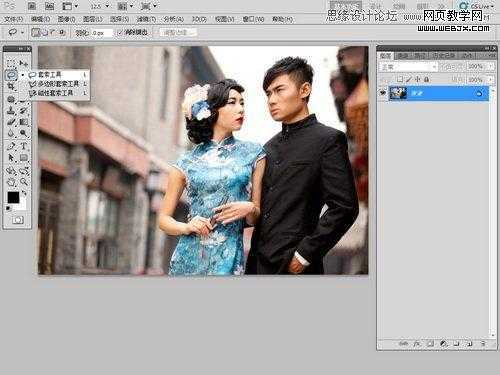Toggle the anti-alias checkbox
The width and height of the screenshot is (500, 375).
point(120,32)
